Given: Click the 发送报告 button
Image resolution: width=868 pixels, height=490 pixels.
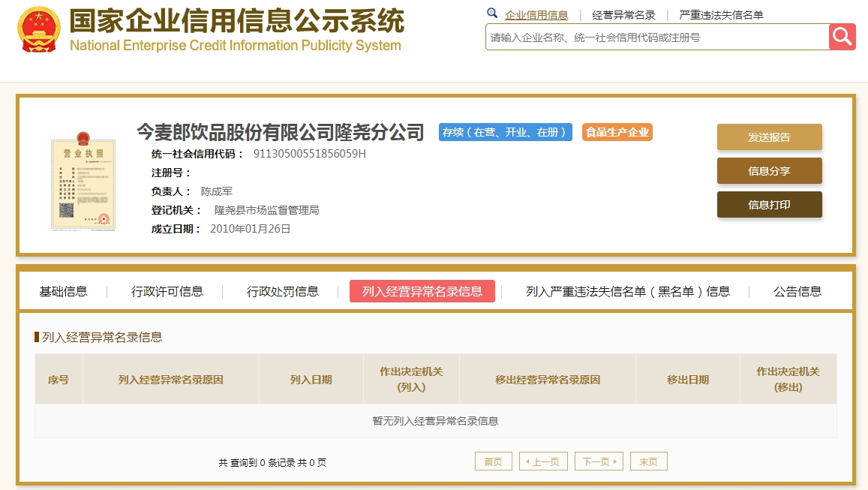Looking at the screenshot, I should (x=770, y=137).
